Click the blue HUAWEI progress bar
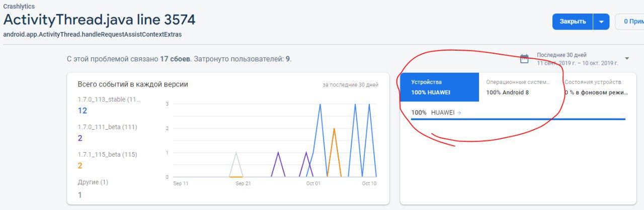 coord(518,119)
